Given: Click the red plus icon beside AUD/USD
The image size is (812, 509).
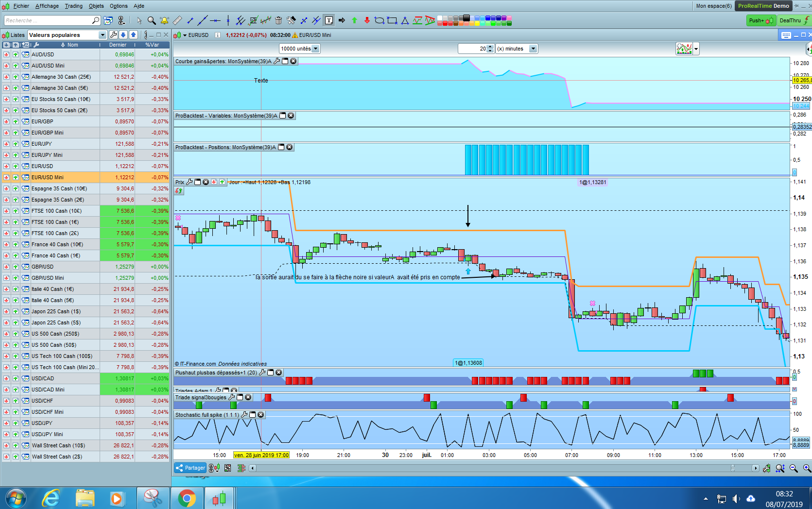Looking at the screenshot, I should pos(6,54).
